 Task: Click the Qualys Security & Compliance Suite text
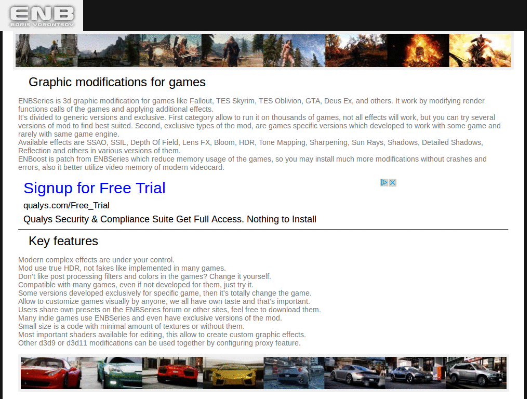(x=170, y=219)
